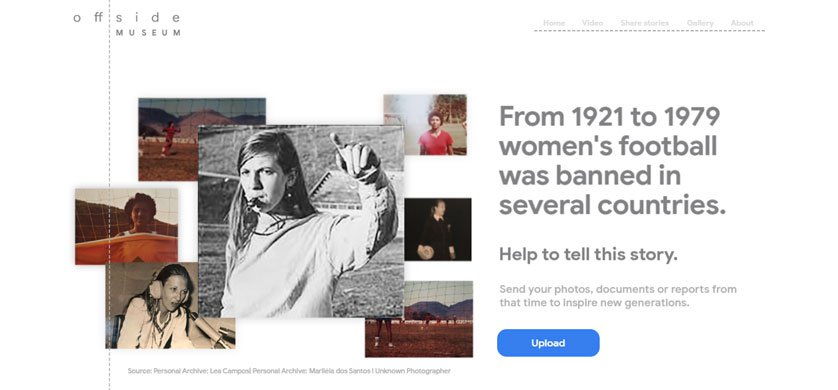838x390 pixels.
Task: Open the dark photo of player holding ball
Action: coord(438,229)
